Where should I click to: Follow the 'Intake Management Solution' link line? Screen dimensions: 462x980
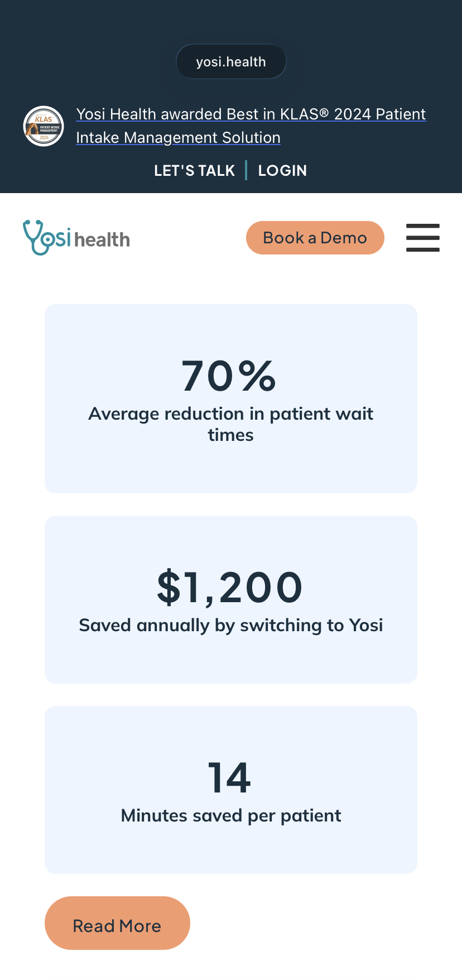pos(178,137)
